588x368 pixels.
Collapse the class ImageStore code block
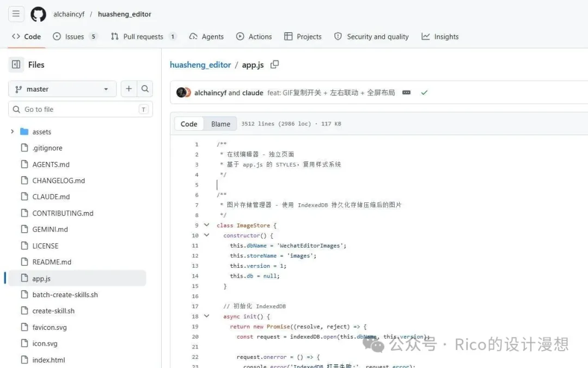207,225
